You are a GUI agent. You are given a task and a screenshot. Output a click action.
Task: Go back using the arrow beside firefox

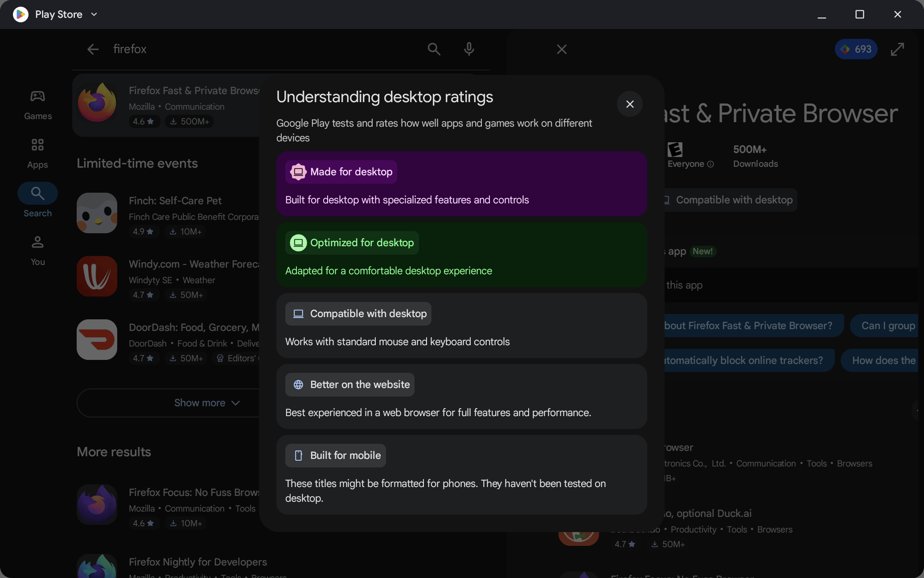click(93, 49)
